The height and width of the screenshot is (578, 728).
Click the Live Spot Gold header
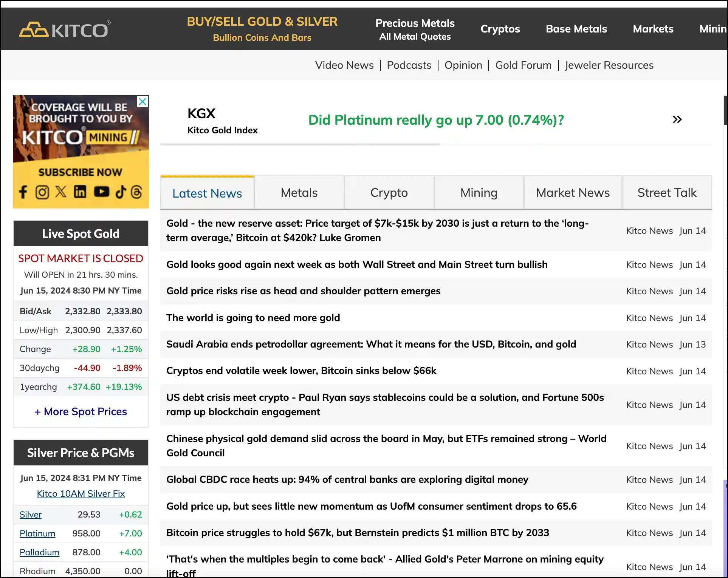[81, 233]
